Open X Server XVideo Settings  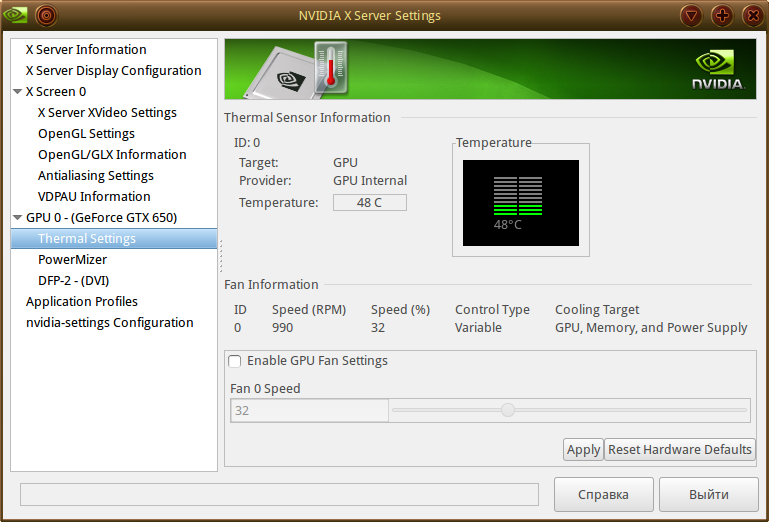(107, 113)
